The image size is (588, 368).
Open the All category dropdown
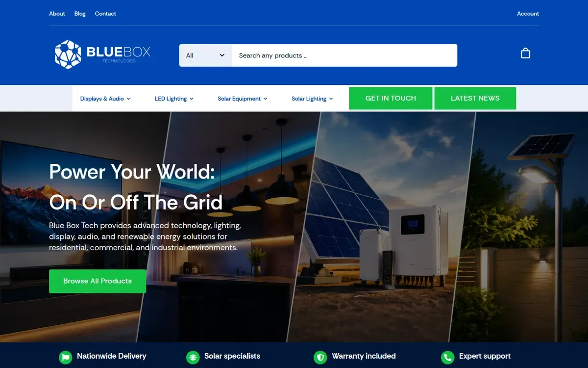pyautogui.click(x=206, y=55)
